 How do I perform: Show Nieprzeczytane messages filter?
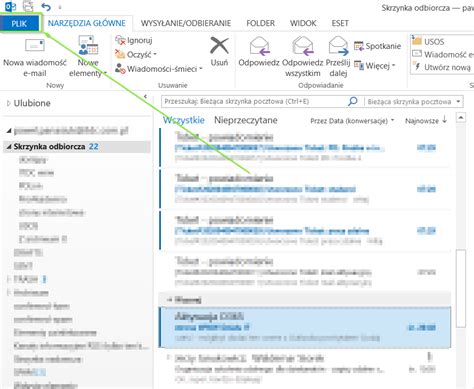point(246,120)
